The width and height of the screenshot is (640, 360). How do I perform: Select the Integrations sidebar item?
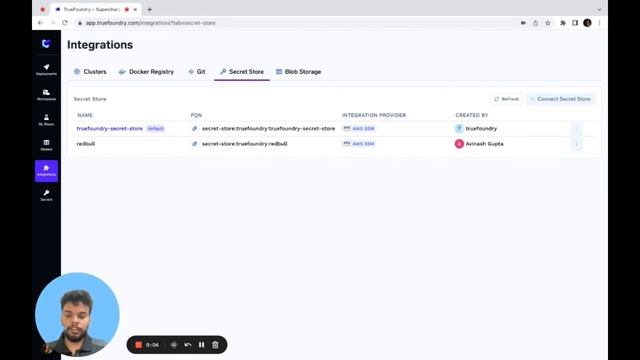point(46,171)
